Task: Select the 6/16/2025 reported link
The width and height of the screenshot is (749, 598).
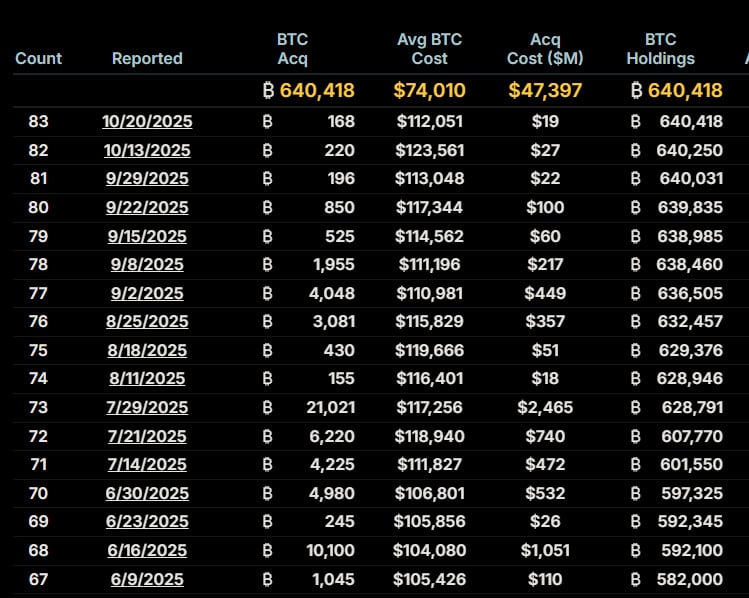Action: click(x=147, y=551)
